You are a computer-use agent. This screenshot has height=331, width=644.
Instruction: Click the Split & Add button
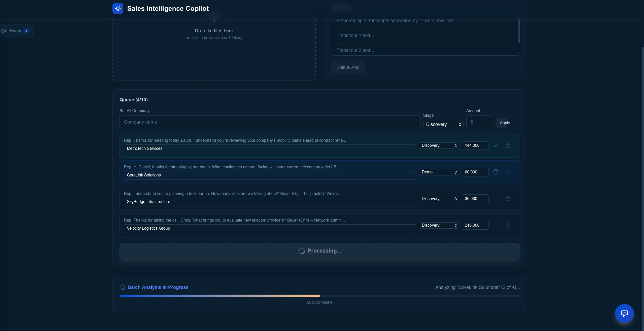click(x=348, y=67)
